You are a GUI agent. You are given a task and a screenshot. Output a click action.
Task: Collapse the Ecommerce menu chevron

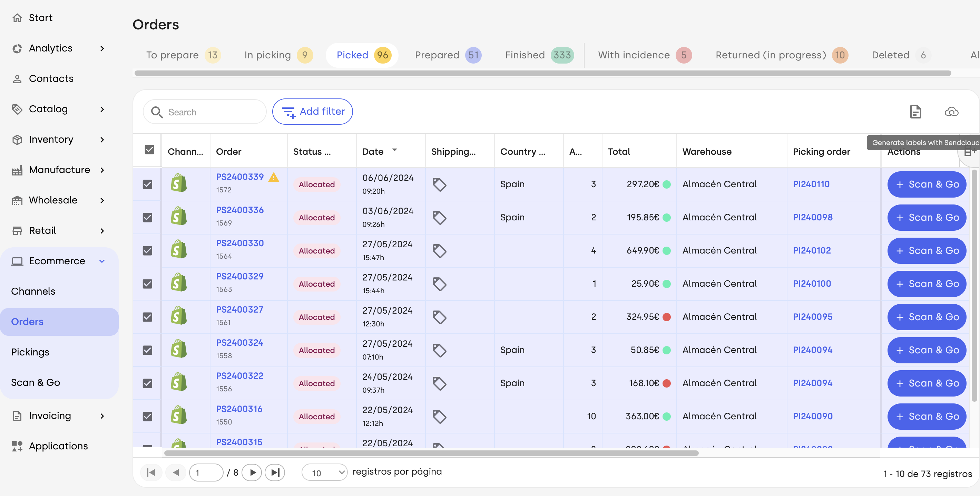(x=102, y=261)
